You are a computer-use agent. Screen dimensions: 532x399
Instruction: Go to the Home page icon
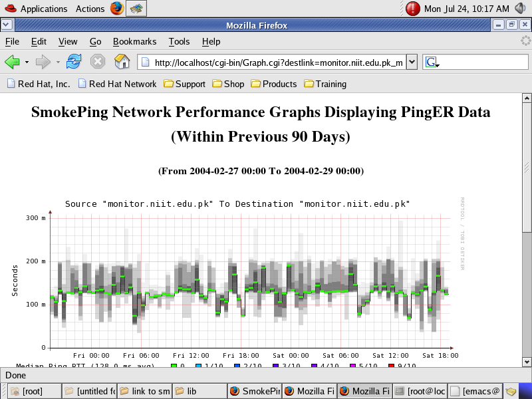(x=122, y=62)
